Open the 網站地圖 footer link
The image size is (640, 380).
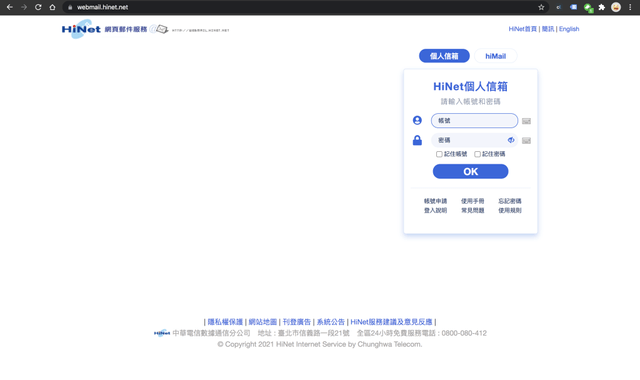[262, 322]
